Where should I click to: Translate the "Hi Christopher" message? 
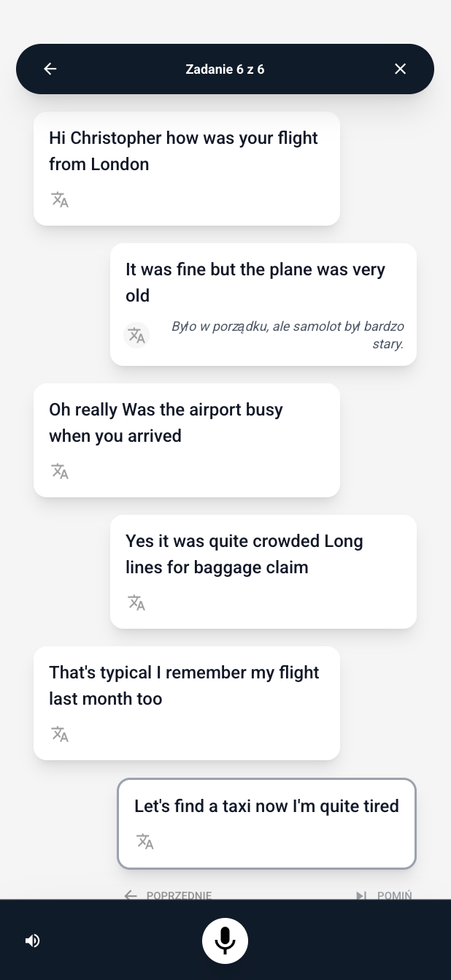(x=60, y=199)
